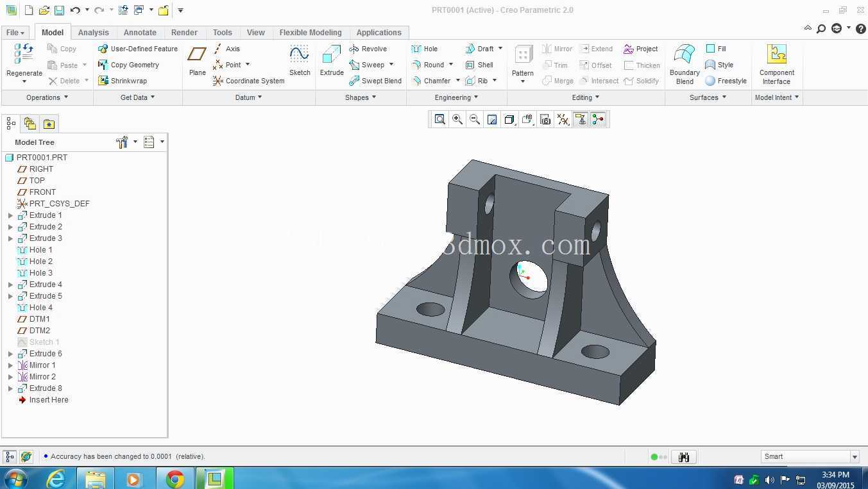This screenshot has height=489, width=868.
Task: Click the Project tool
Action: tap(641, 49)
